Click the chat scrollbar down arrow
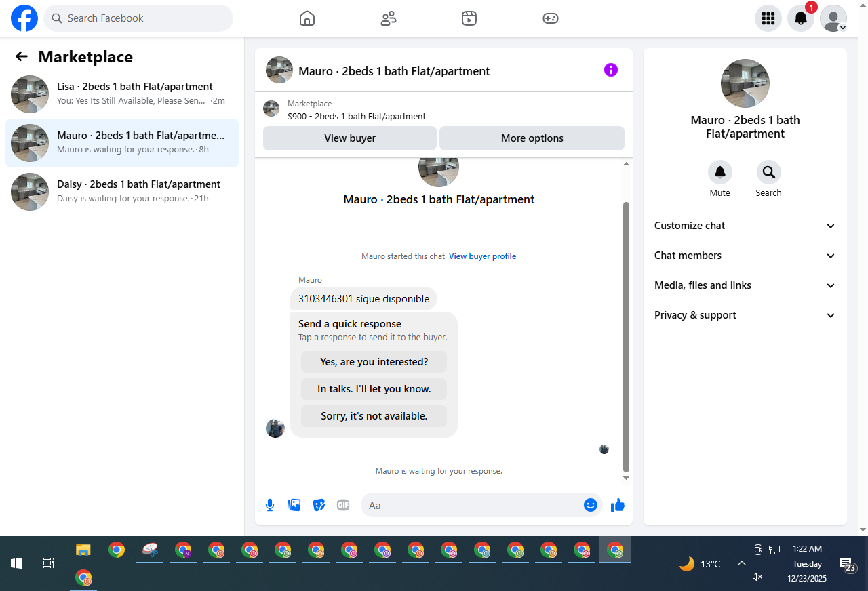 point(626,478)
